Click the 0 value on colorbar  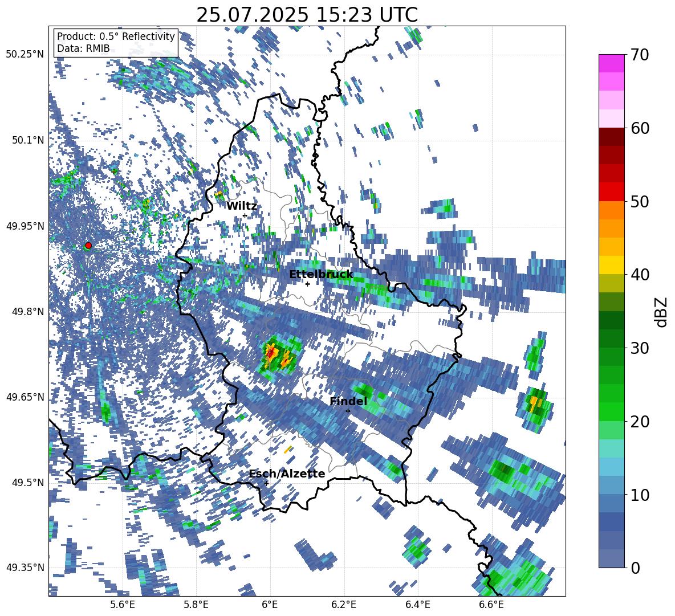pos(635,568)
